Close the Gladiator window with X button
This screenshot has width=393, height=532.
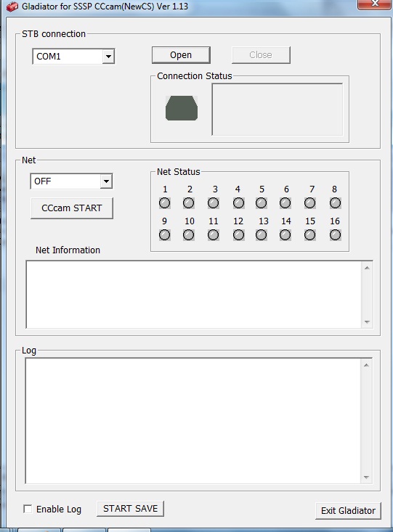pyautogui.click(x=374, y=4)
